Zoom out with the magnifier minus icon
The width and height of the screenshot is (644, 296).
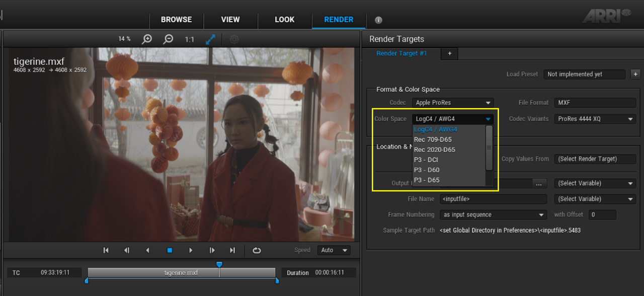click(169, 39)
